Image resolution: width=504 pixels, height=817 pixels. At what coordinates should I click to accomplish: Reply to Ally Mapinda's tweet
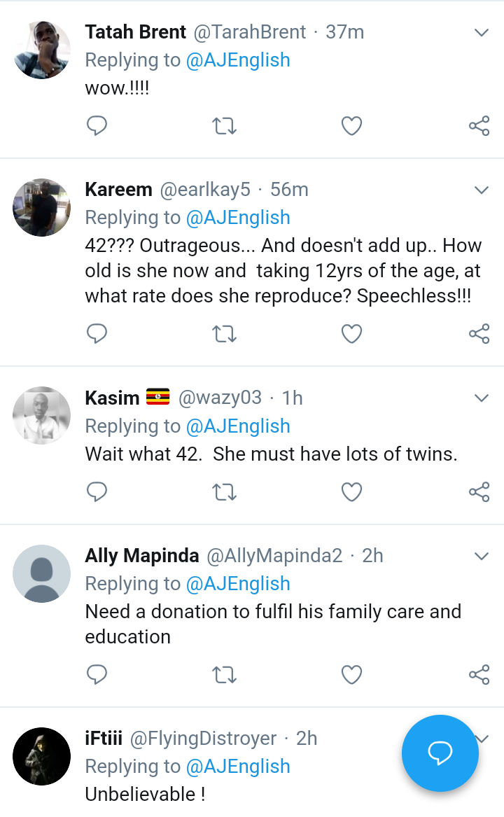tap(97, 674)
